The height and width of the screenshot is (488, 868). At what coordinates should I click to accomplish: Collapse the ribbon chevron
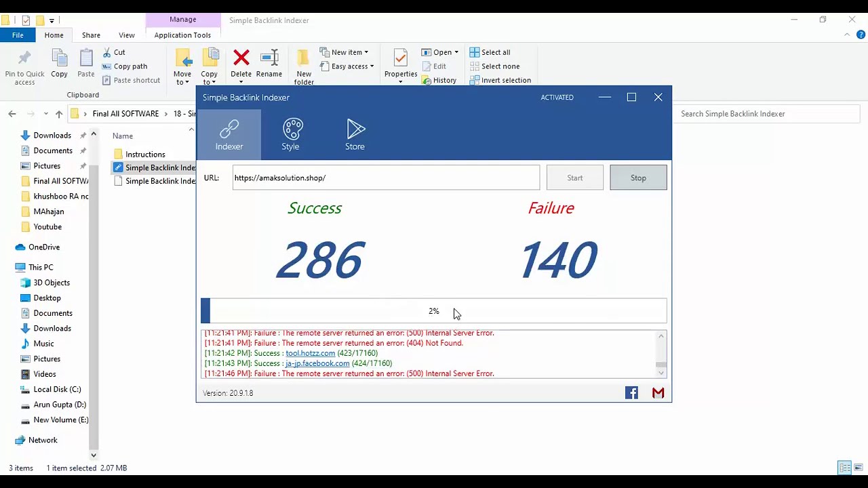tap(847, 35)
